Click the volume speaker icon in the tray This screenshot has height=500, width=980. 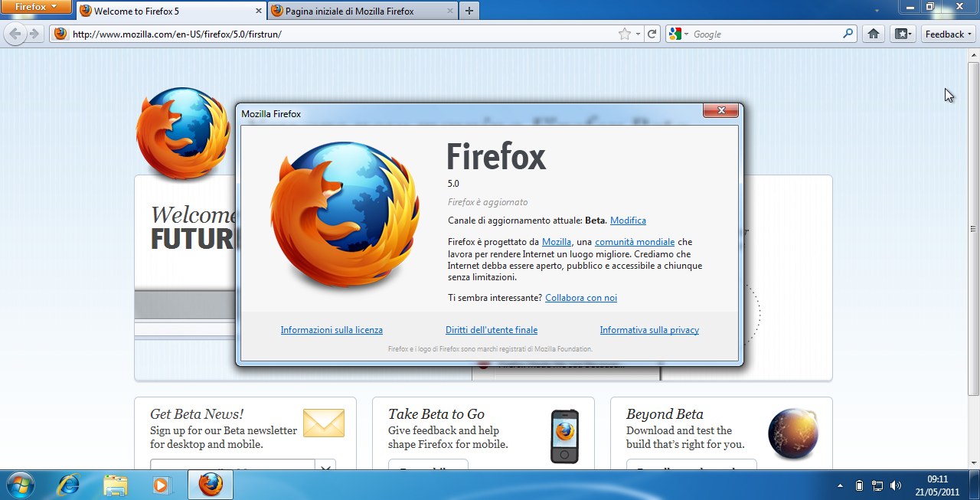point(896,485)
